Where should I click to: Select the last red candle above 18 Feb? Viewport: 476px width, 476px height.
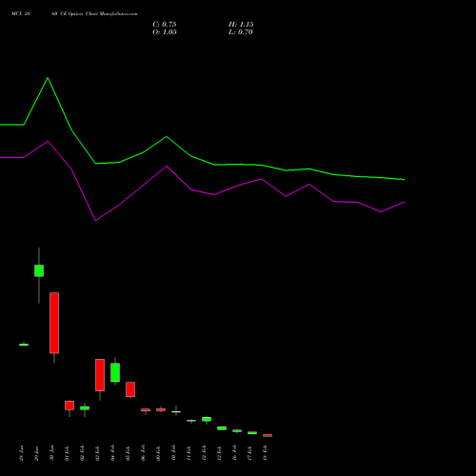click(268, 435)
